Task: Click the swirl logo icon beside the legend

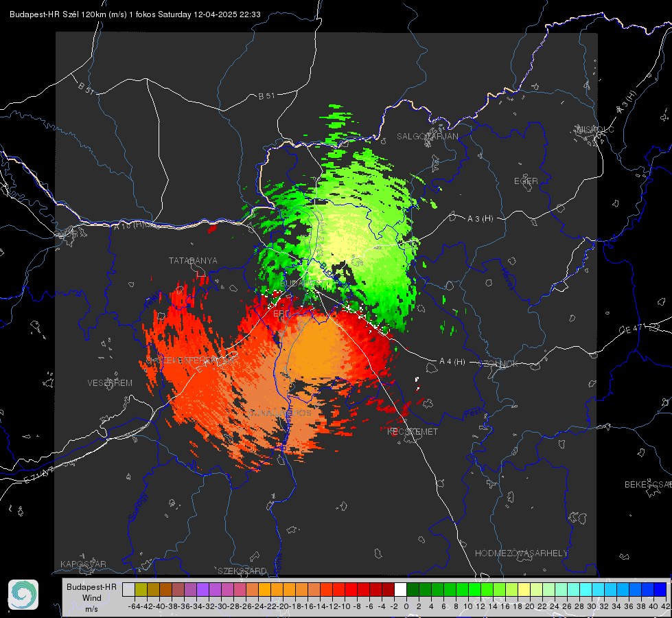Action: 23,595
